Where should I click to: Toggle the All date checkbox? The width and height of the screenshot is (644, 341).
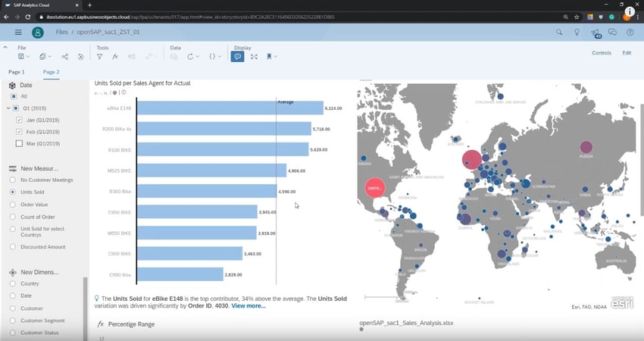(x=14, y=96)
